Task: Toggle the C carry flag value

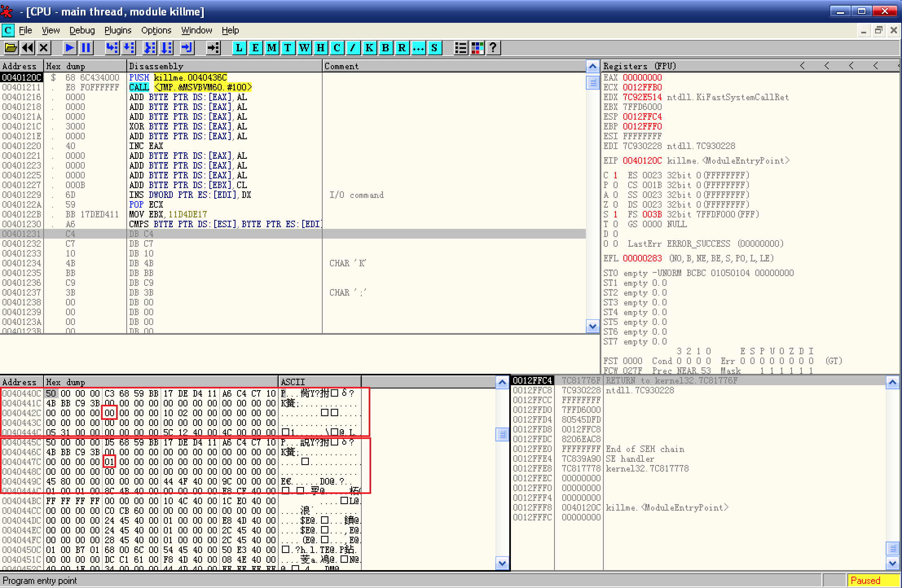Action: click(x=615, y=176)
